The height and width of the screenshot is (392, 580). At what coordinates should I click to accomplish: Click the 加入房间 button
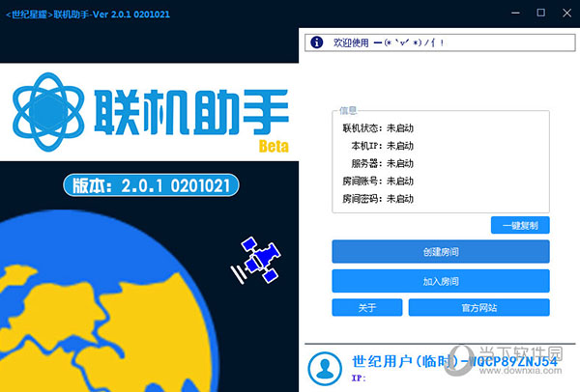coord(441,281)
